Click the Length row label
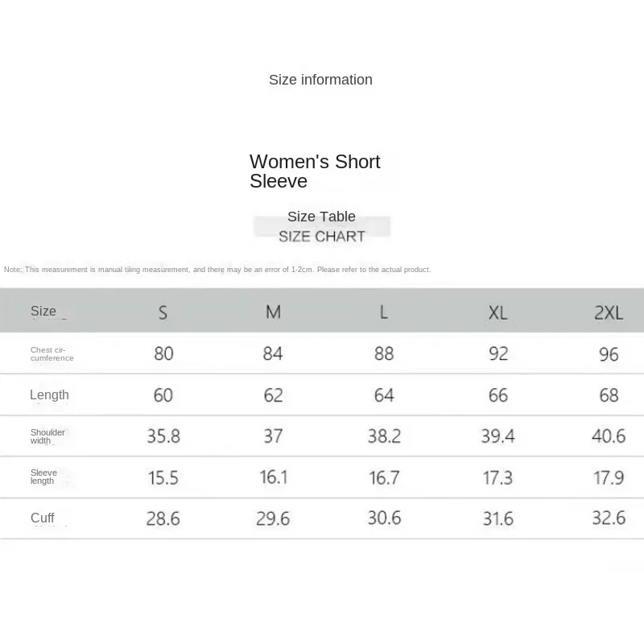The height and width of the screenshot is (644, 644). pos(49,394)
